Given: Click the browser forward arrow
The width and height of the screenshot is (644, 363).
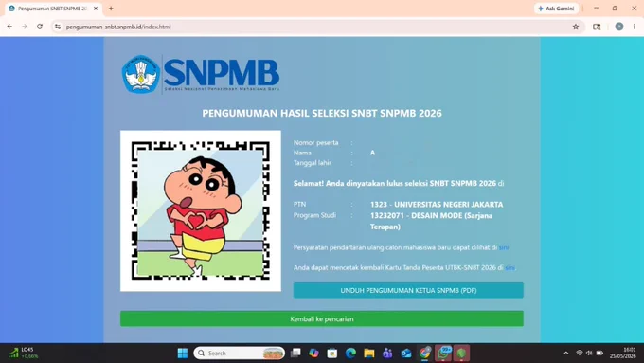Looking at the screenshot, I should [25, 27].
